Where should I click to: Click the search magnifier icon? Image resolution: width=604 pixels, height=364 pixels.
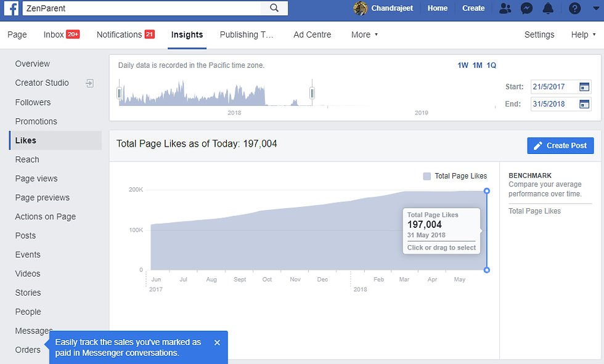(x=274, y=8)
